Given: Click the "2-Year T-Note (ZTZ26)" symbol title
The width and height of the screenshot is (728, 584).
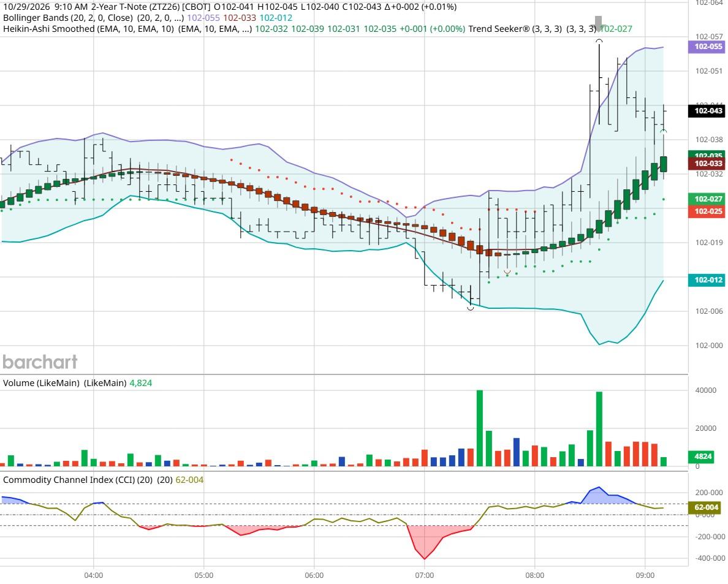Looking at the screenshot, I should click(135, 7).
